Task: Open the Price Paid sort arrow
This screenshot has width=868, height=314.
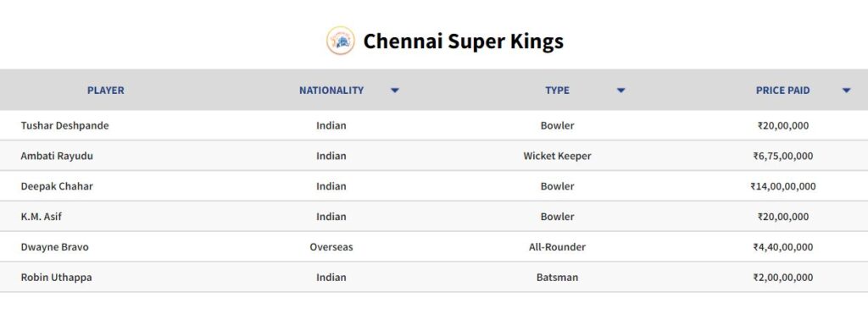Action: point(846,91)
